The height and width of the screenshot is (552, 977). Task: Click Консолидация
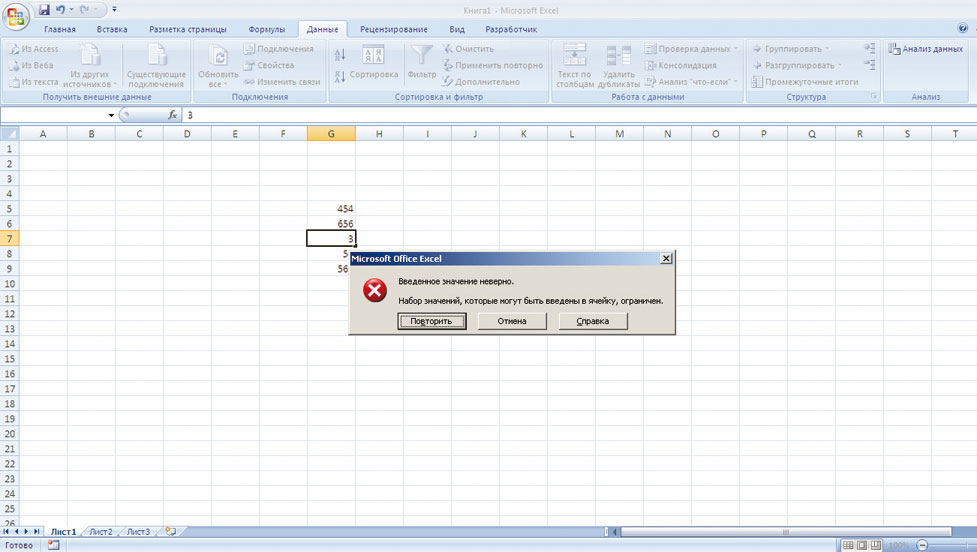pos(680,65)
